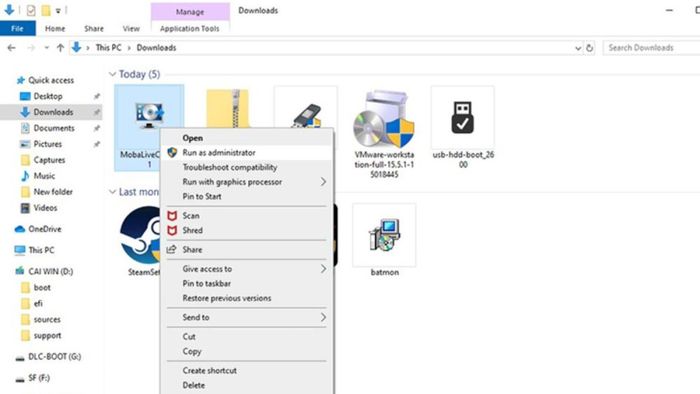Select the batmon installer icon
The height and width of the screenshot is (394, 700).
pos(384,235)
